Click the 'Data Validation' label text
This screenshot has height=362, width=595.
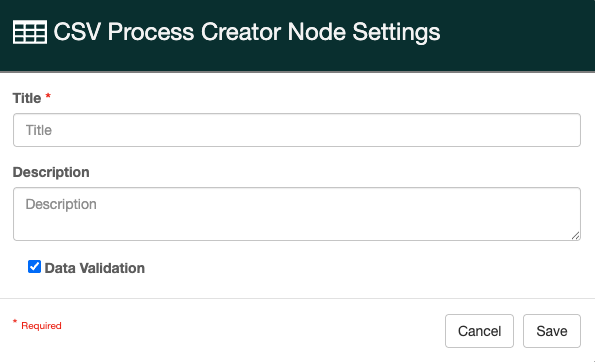tap(94, 268)
